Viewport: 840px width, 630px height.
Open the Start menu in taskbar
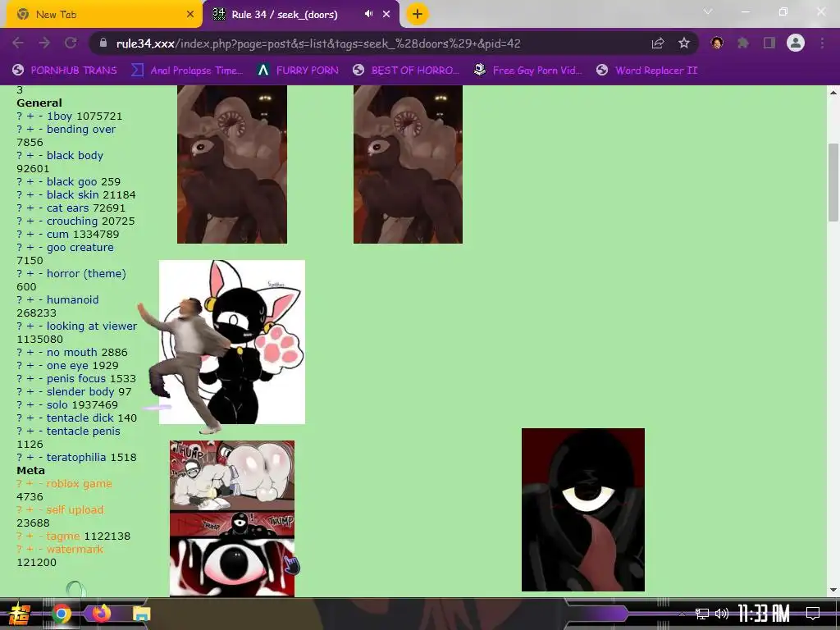pyautogui.click(x=20, y=614)
